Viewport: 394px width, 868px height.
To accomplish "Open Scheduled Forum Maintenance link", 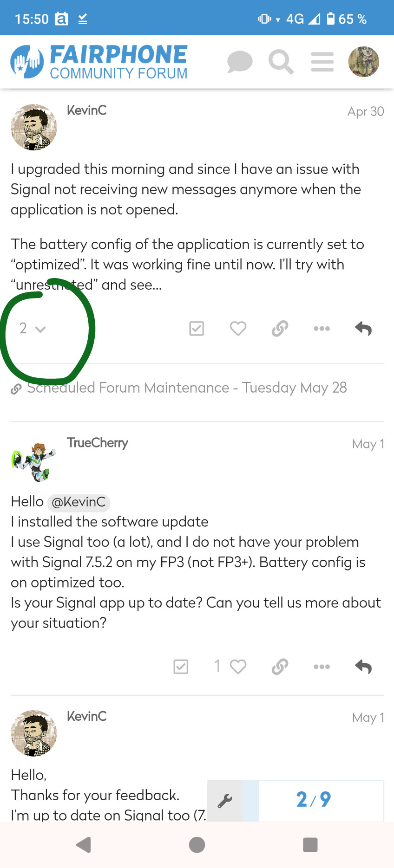I will [187, 388].
